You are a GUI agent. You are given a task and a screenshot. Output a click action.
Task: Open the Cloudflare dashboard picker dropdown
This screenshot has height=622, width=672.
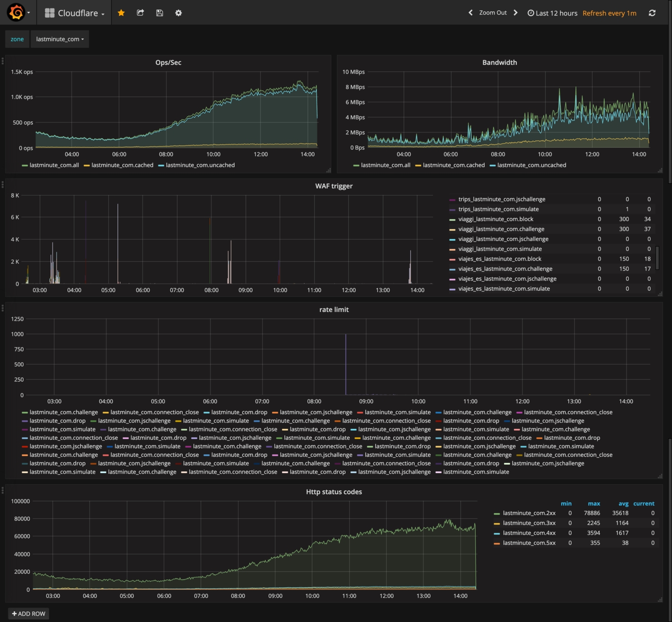(x=75, y=13)
